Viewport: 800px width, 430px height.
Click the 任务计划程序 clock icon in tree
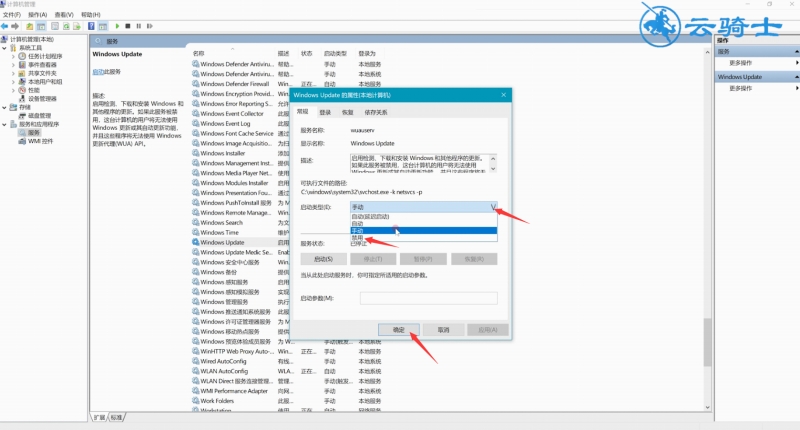coord(22,56)
